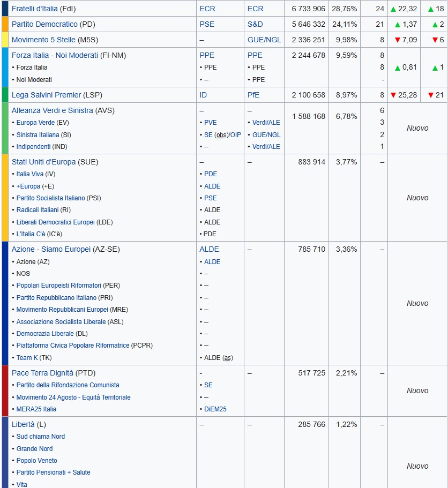Follow the Alleanza Verdi e Sinistra link
The height and width of the screenshot is (488, 448).
(x=52, y=110)
